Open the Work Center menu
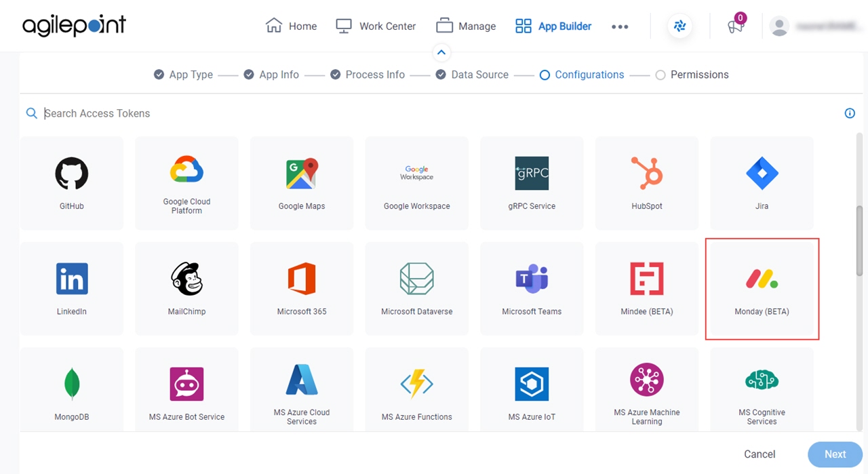Screen dimensions: 868x474 coord(376,26)
